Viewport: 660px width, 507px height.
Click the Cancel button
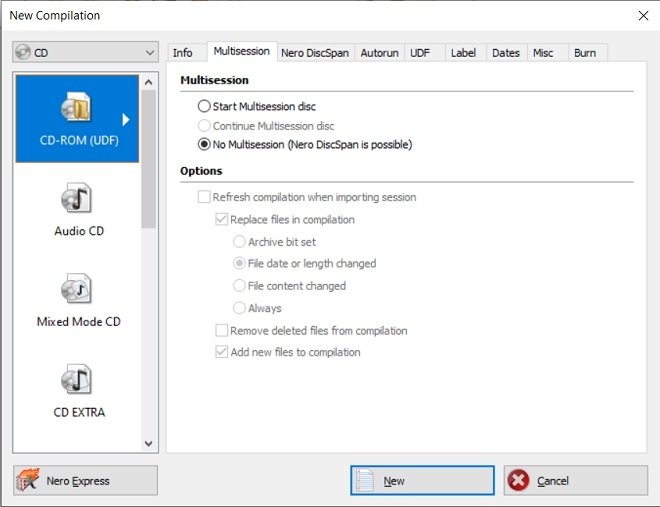coord(575,480)
